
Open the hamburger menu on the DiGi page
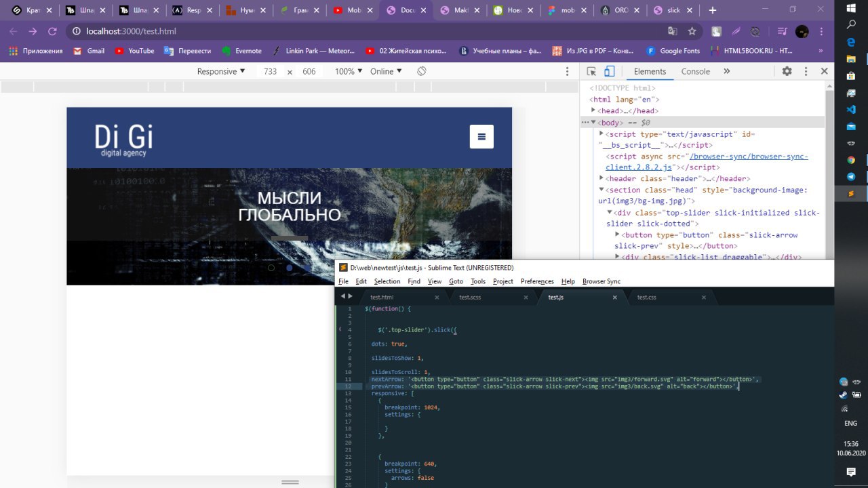click(481, 136)
